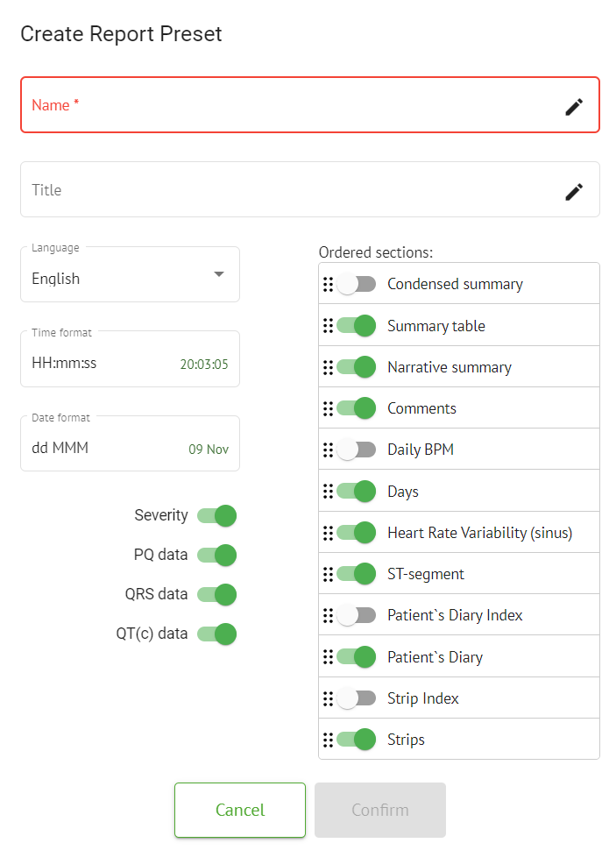
Task: Grab the drag handle for Condensed summary
Action: pyautogui.click(x=328, y=284)
